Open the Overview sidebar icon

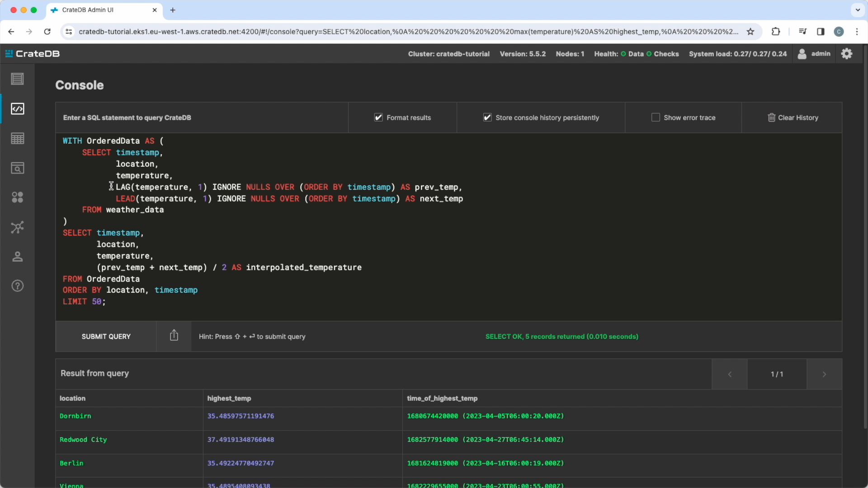click(17, 79)
